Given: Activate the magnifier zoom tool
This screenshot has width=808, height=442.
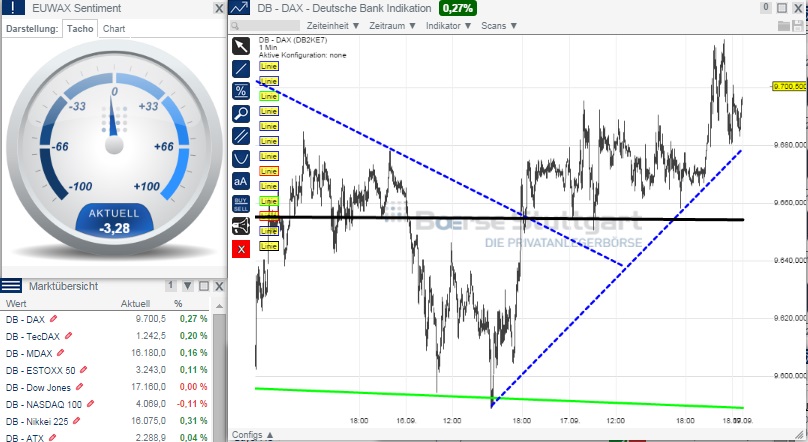Looking at the screenshot, I should [241, 113].
